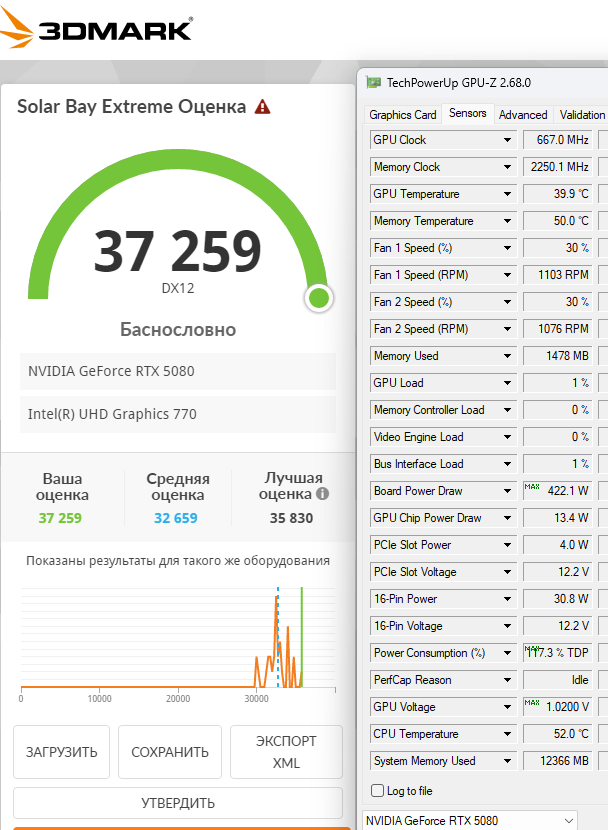Image resolution: width=608 pixels, height=830 pixels.
Task: Go to the Validation tab
Action: pos(581,115)
